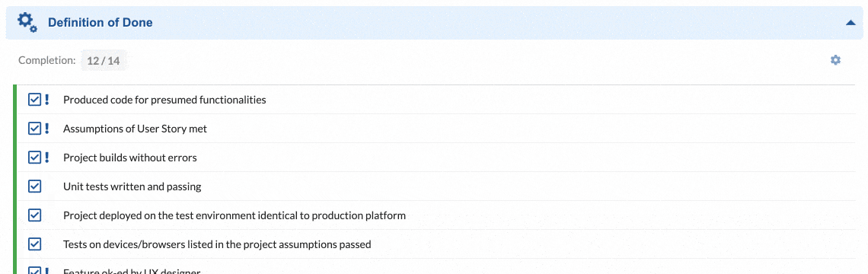Click exclamation mark next to Project builds item
Image resolution: width=868 pixels, height=274 pixels.
(47, 158)
